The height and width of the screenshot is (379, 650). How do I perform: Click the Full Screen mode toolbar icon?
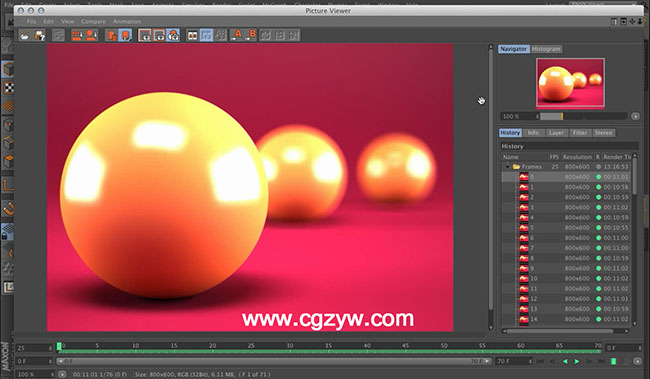pos(112,35)
